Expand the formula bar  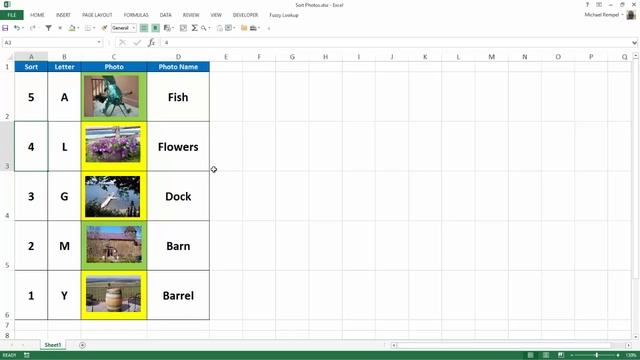634,42
